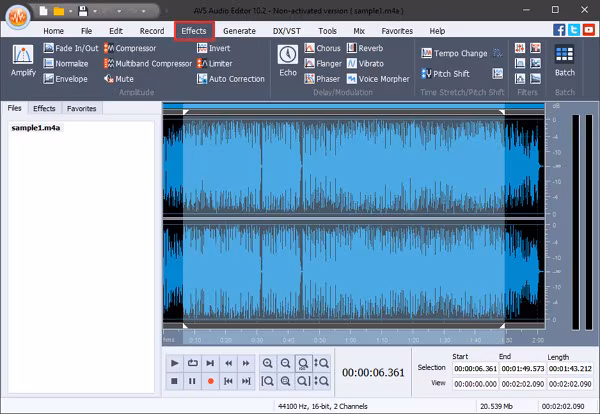Click bottom-left icon in Filters group
Viewport: 600px width, 414px height.
pyautogui.click(x=520, y=78)
